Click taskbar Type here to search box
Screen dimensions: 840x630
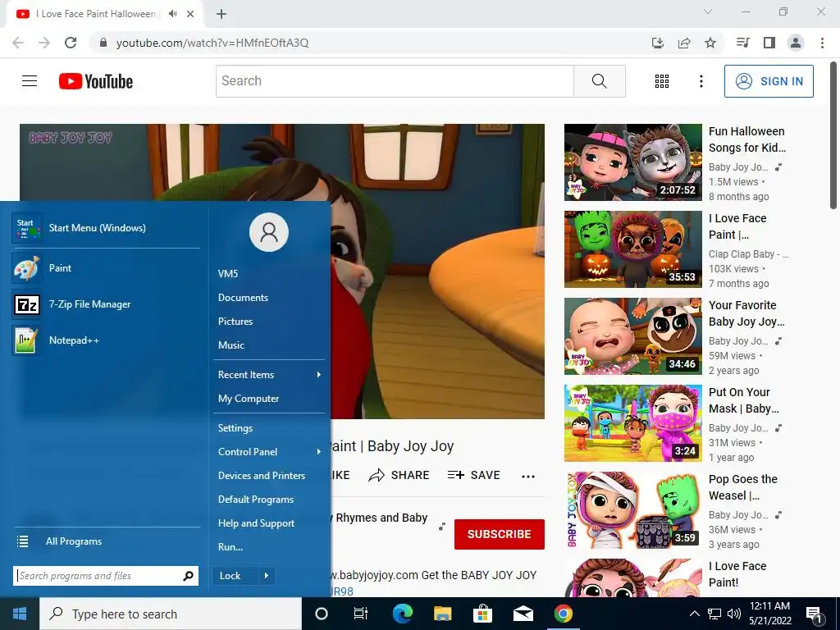point(171,614)
